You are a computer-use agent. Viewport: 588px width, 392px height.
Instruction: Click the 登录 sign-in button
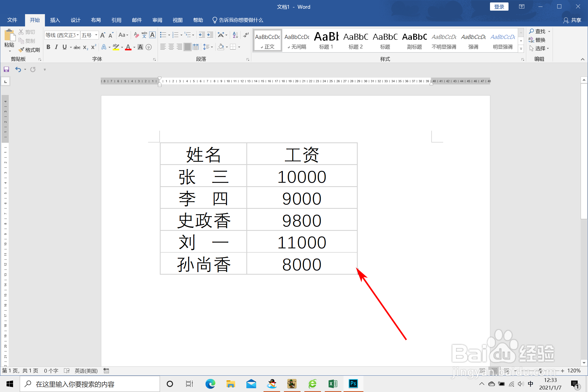click(x=499, y=7)
